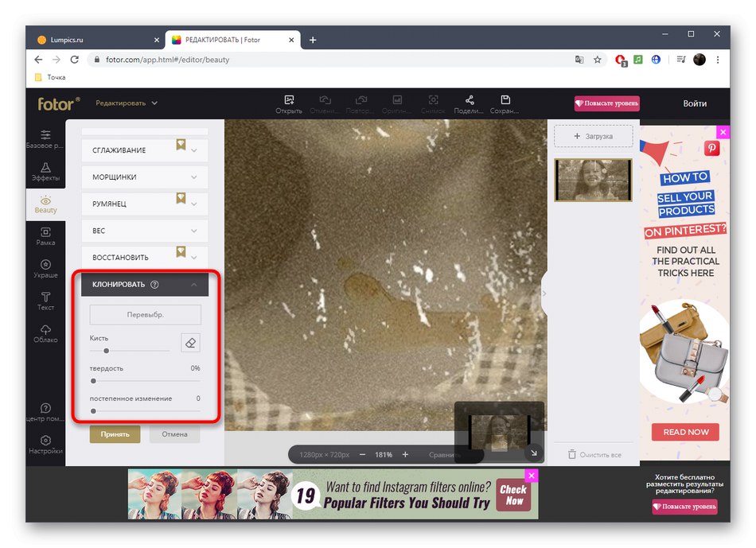Select the uploaded photo thumbnail
The height and width of the screenshot is (548, 756).
(x=593, y=181)
